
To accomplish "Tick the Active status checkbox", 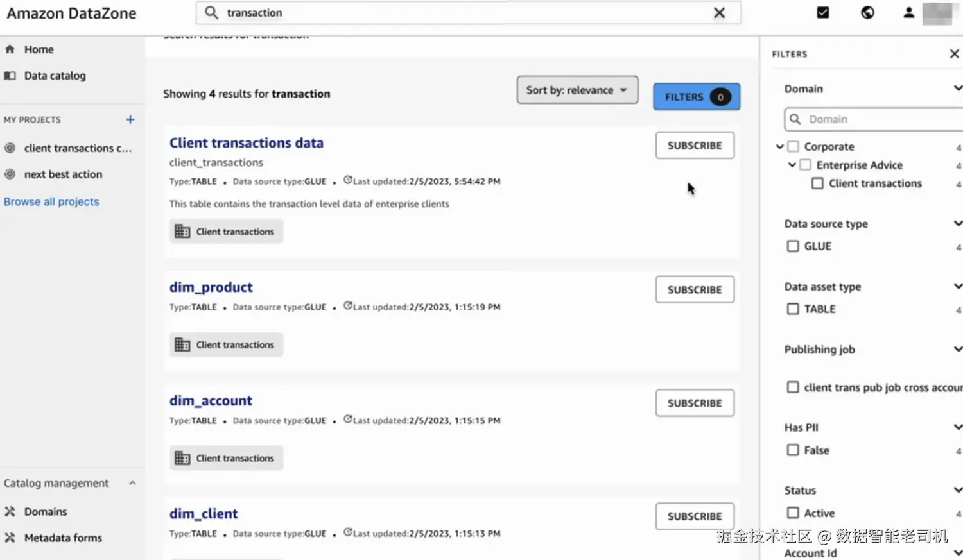I will (793, 513).
